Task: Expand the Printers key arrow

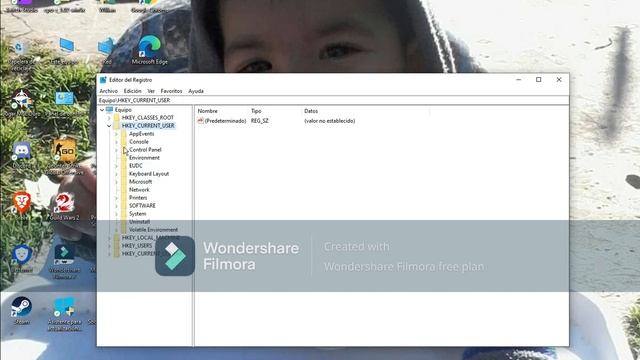Action: click(x=116, y=198)
